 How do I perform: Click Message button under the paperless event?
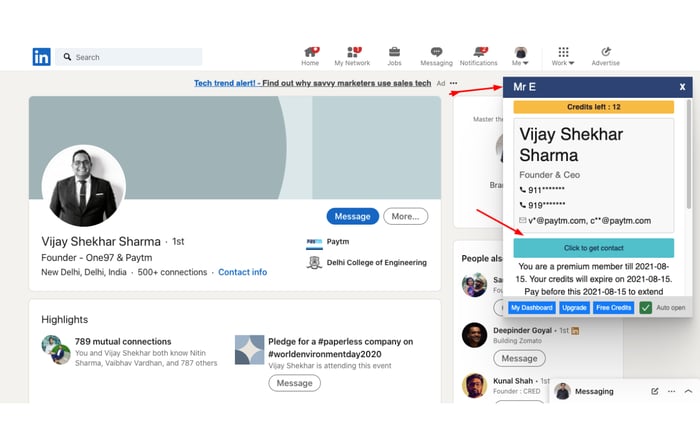(295, 383)
